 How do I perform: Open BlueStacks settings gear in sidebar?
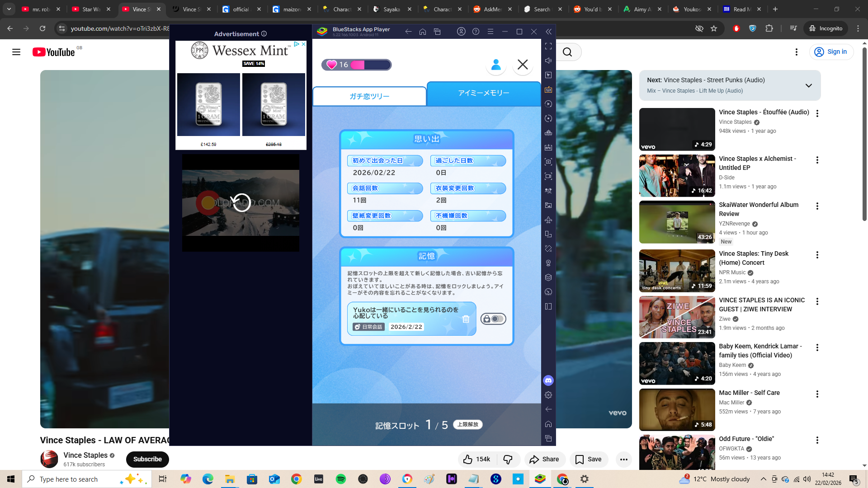(548, 395)
